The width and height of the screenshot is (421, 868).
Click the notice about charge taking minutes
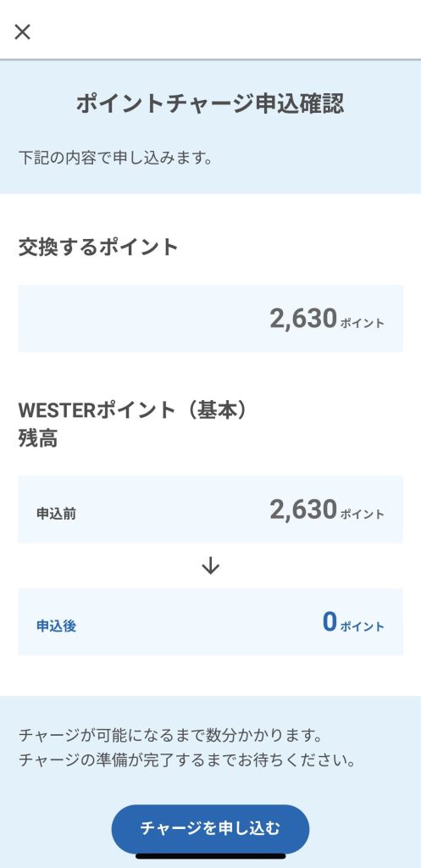click(170, 736)
